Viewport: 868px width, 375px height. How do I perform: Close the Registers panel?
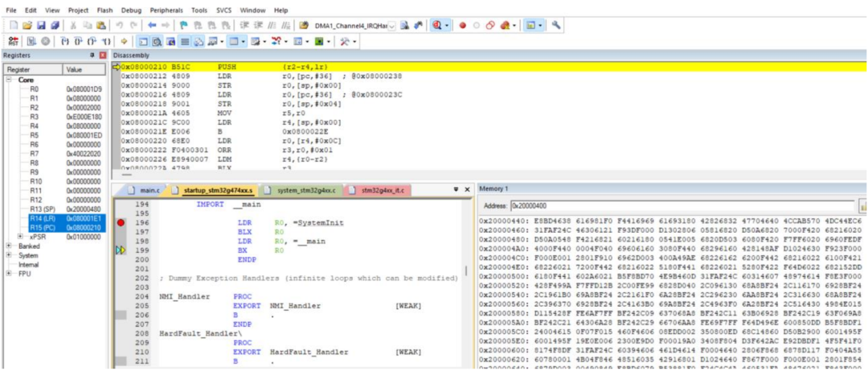(101, 56)
